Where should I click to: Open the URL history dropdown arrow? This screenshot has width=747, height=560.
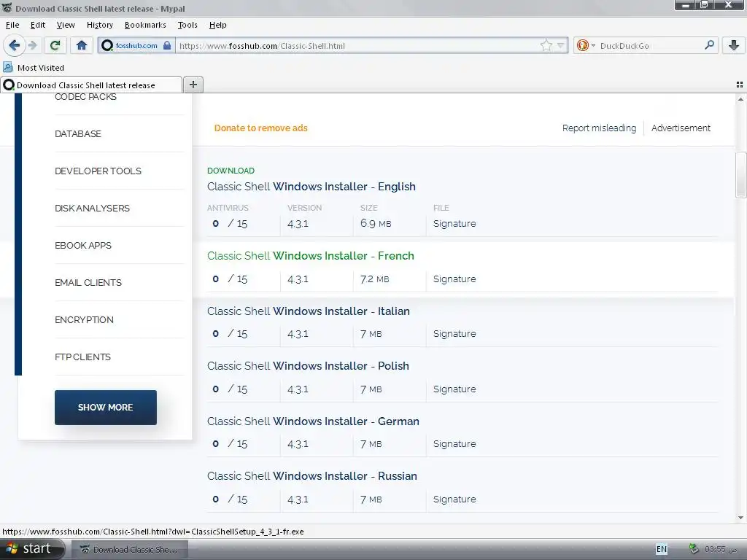561,45
